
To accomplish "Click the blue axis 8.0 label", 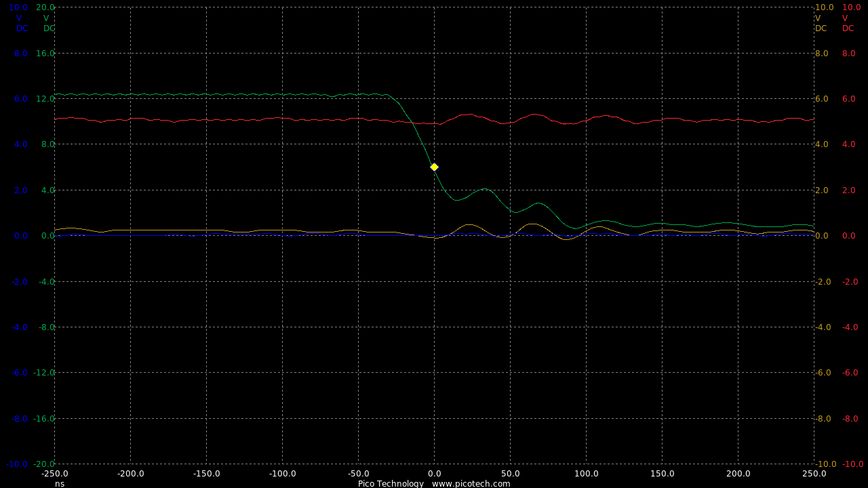I will click(20, 53).
